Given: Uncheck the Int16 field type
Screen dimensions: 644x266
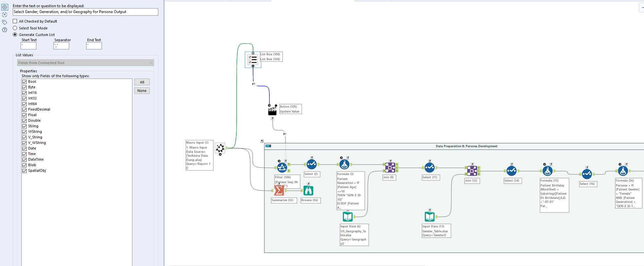Looking at the screenshot, I should [25, 93].
